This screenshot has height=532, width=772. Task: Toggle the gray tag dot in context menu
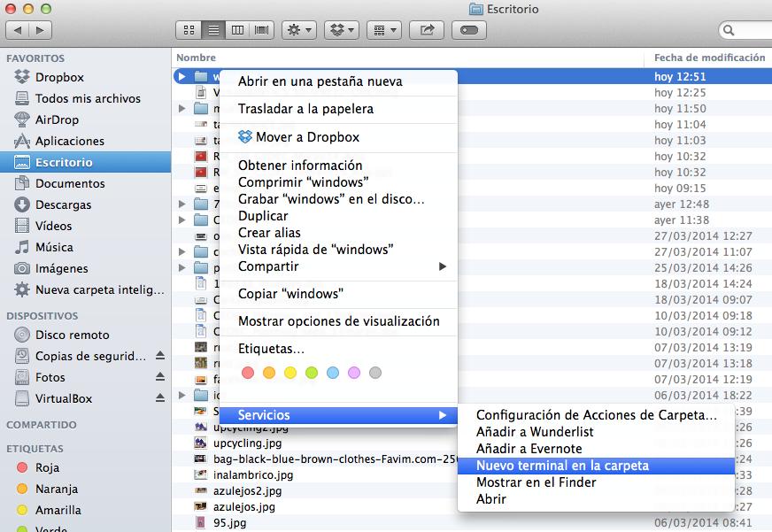click(375, 373)
